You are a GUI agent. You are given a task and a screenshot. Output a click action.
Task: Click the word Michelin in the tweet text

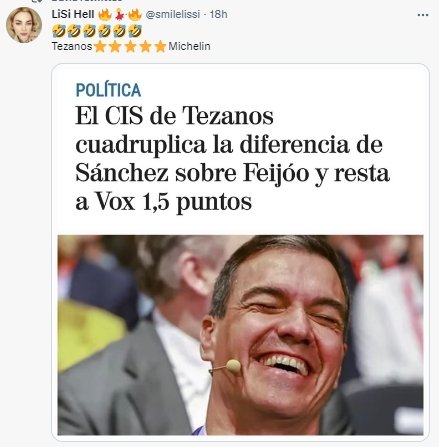(x=189, y=46)
